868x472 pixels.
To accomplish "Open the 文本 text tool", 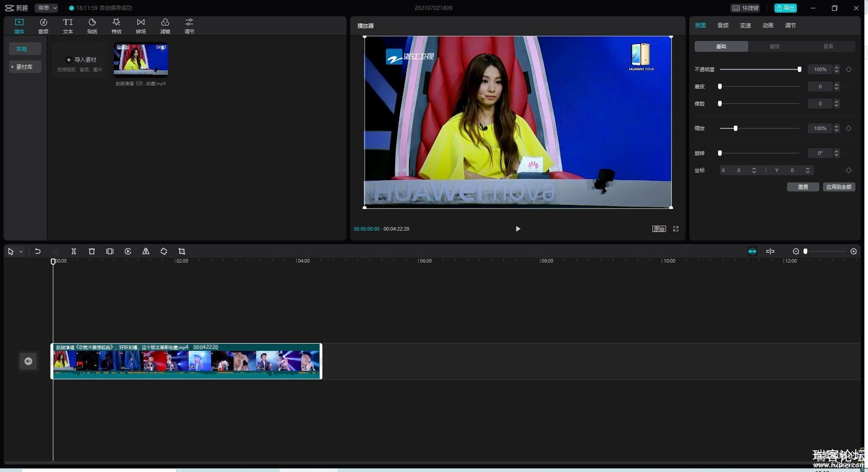I will [x=68, y=26].
